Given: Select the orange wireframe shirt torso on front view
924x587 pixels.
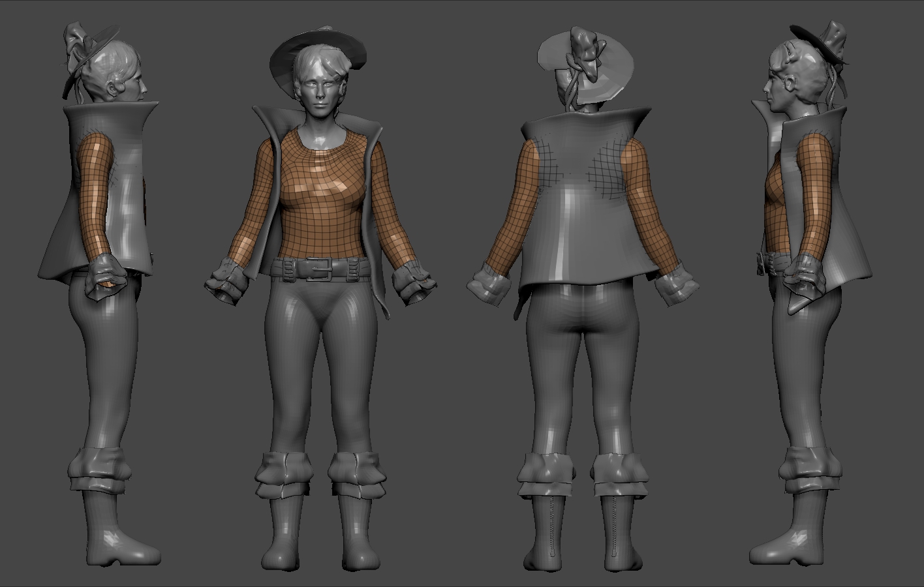Looking at the screenshot, I should tap(322, 192).
